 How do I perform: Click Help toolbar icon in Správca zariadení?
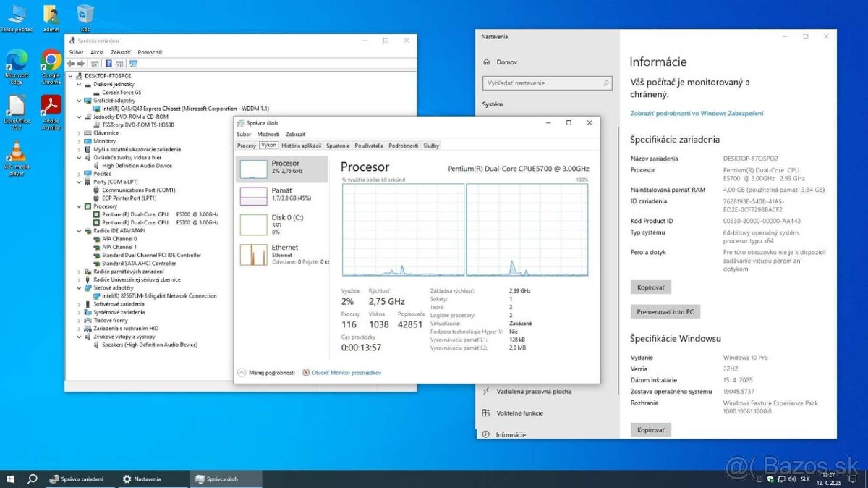pos(108,64)
